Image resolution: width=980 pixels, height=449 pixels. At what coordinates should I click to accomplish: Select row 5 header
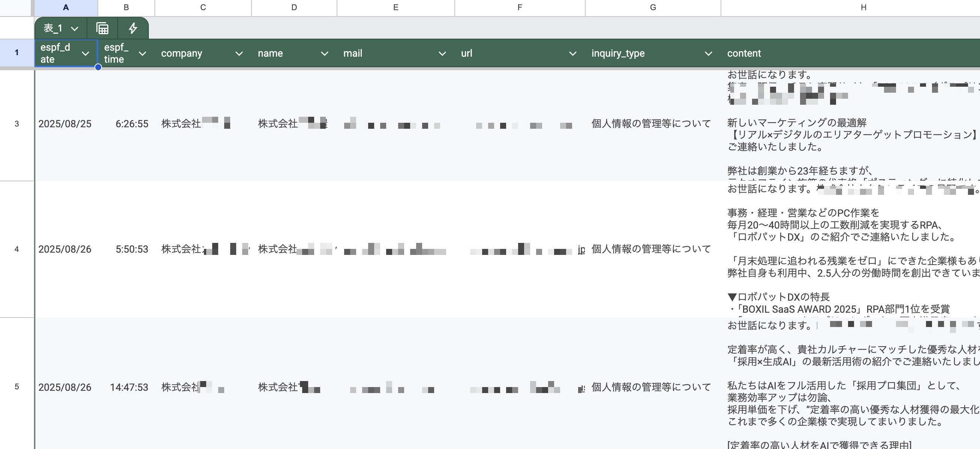(x=17, y=387)
